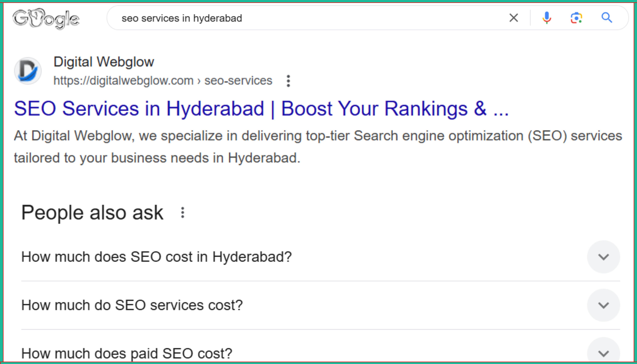Expand 'How much do SEO services cost?' chevron
Screen dimensions: 637x364
coord(604,305)
